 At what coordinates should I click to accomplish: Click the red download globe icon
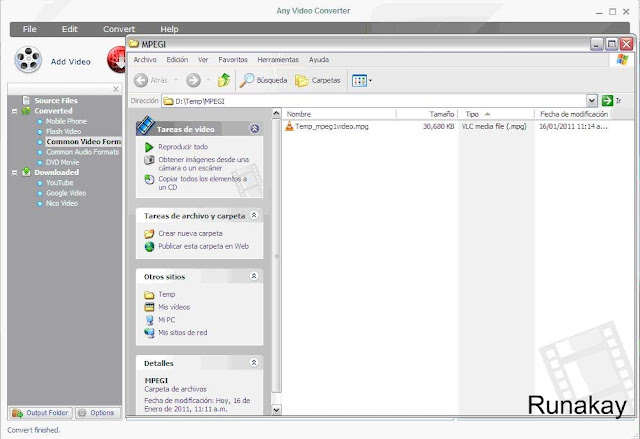(117, 60)
